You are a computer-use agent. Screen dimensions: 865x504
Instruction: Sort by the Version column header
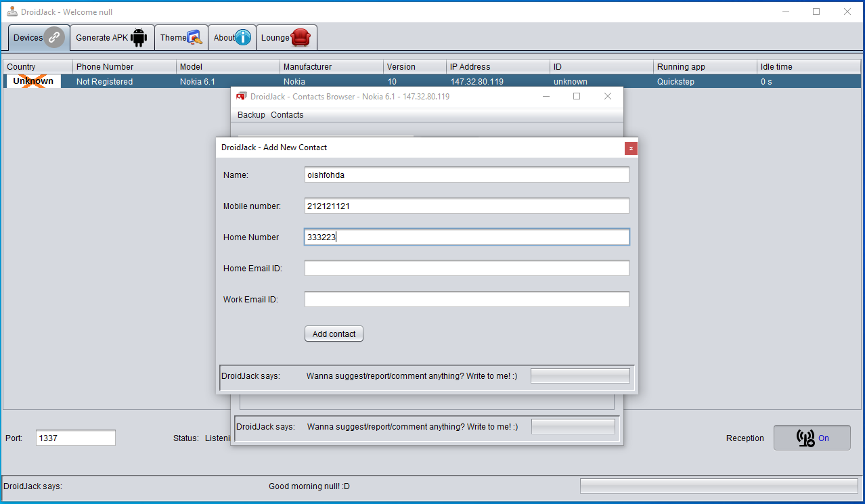(415, 67)
